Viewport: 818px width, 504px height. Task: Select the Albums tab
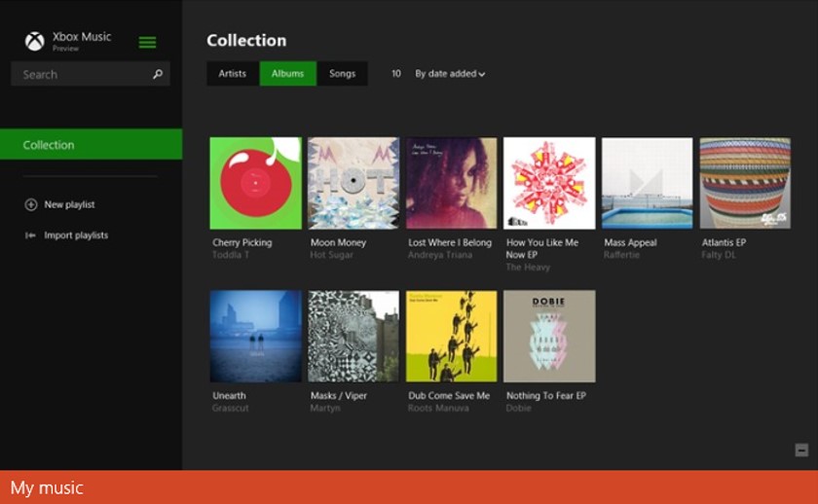click(x=288, y=74)
